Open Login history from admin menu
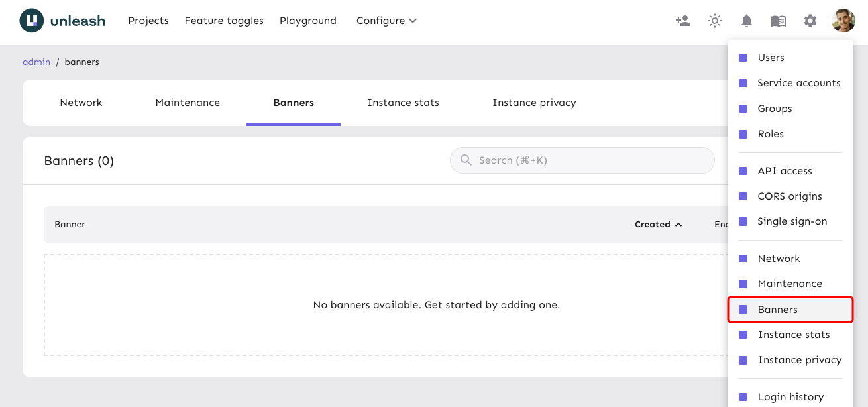 [790, 397]
